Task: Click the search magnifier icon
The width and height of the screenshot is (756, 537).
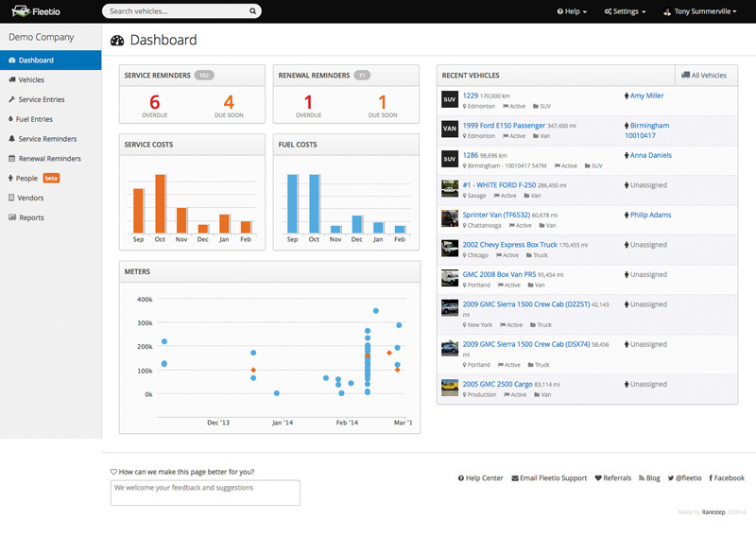Action: [x=252, y=11]
